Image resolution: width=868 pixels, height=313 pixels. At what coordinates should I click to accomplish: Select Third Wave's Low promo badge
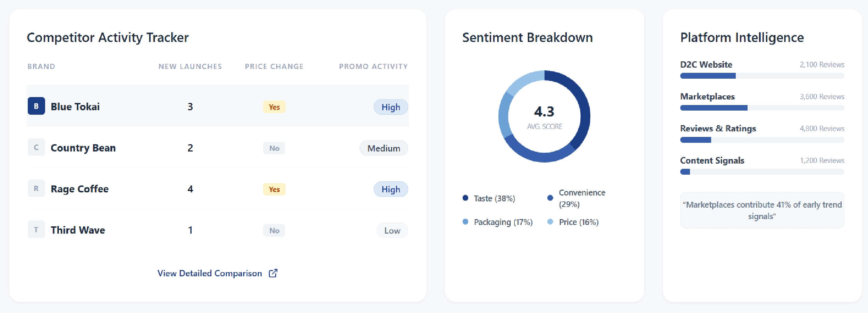392,231
